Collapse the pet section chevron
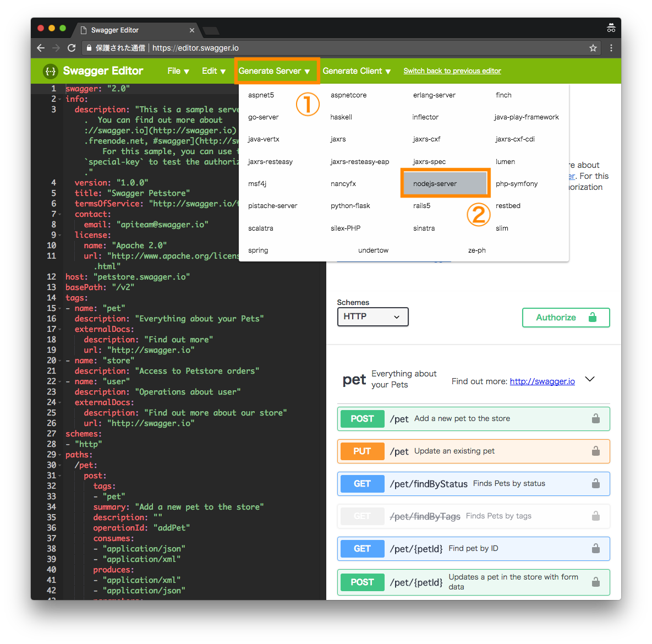Viewport: 652px width, 644px height. (x=590, y=379)
